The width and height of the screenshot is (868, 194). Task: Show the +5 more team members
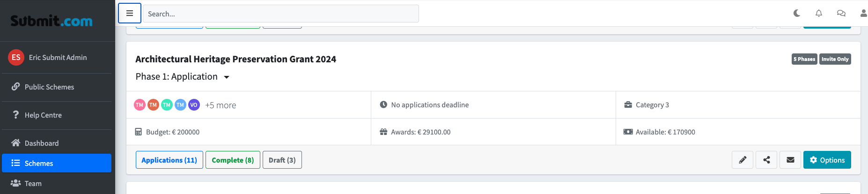click(x=221, y=105)
